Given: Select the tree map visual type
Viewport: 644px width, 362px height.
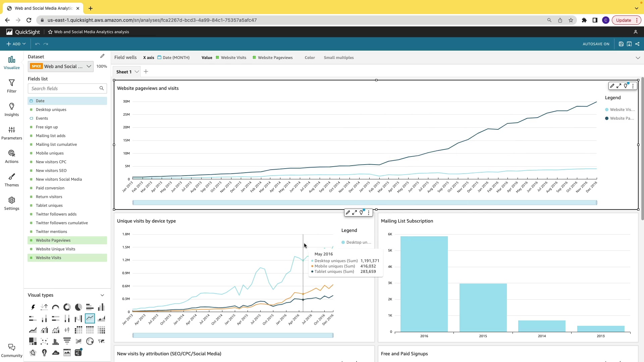Looking at the screenshot, I should pyautogui.click(x=33, y=341).
